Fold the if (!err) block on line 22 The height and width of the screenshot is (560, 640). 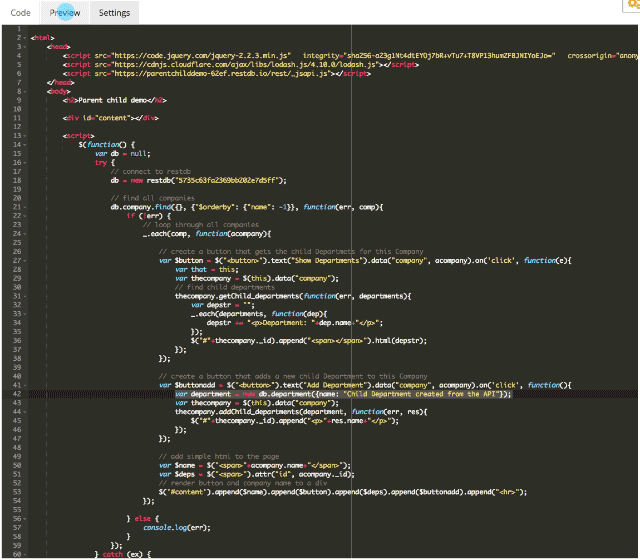pos(25,216)
